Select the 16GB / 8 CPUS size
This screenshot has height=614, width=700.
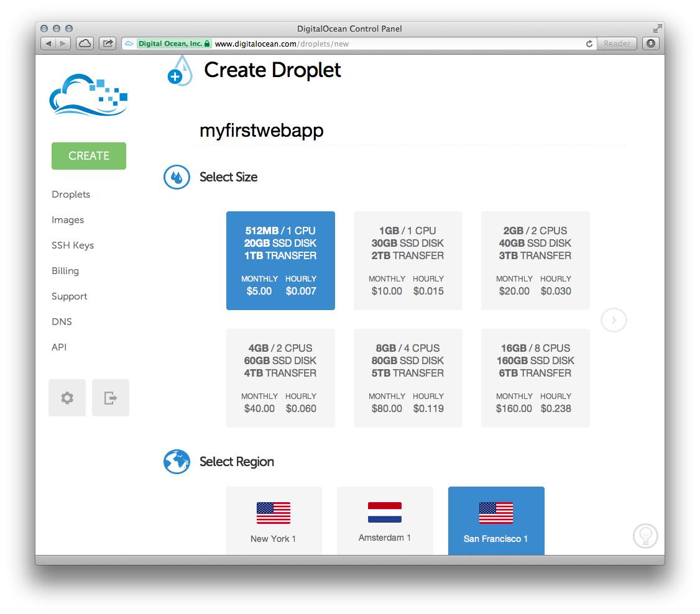click(535, 378)
